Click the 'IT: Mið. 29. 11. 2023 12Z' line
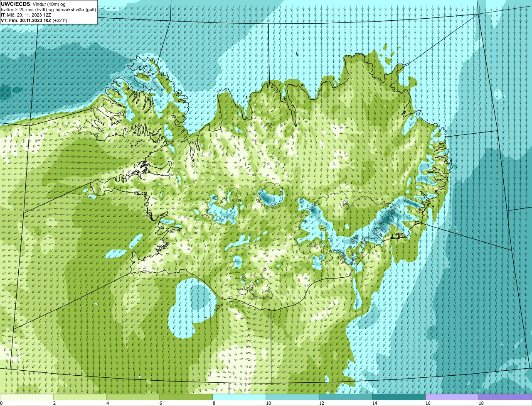The image size is (532, 406). click(26, 15)
